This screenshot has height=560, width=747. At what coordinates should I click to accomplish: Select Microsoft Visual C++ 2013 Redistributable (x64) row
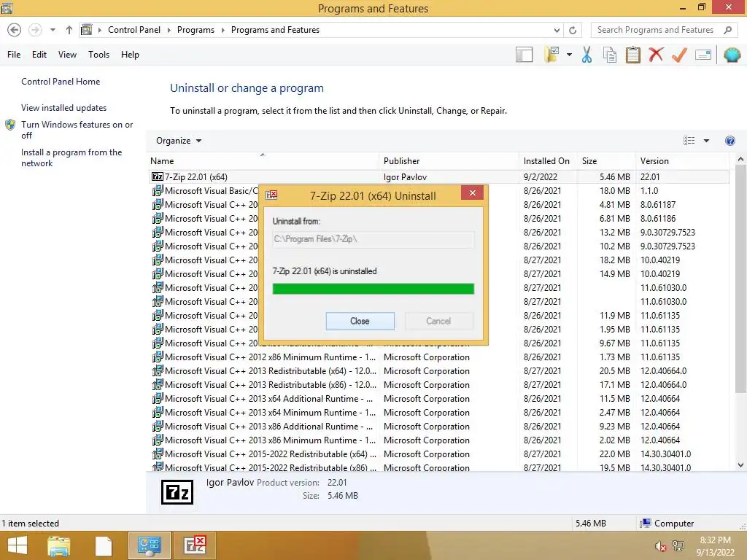point(438,371)
